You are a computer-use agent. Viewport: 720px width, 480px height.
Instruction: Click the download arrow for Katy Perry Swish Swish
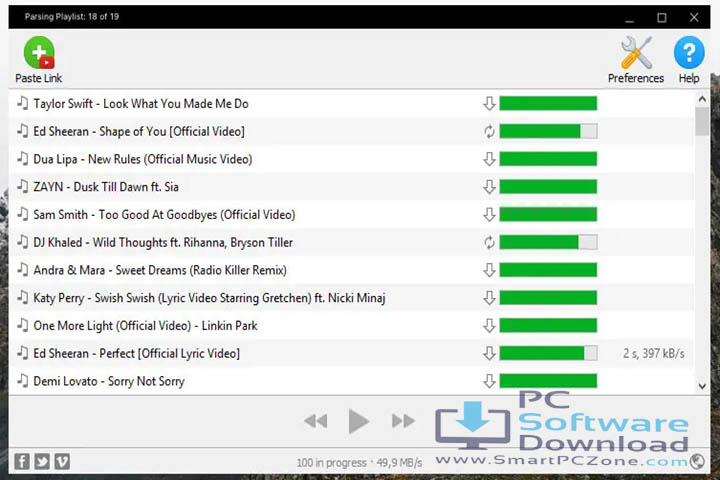coord(489,298)
